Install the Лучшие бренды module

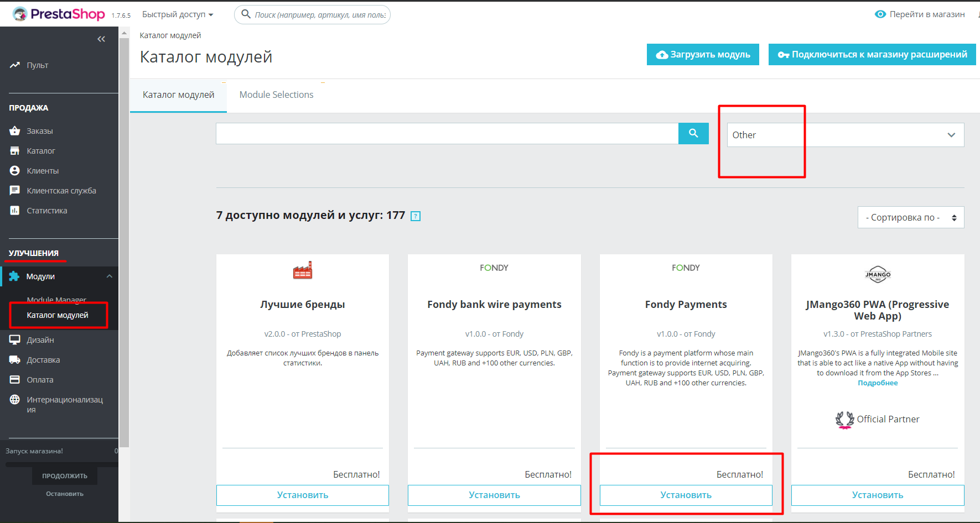[x=303, y=495]
